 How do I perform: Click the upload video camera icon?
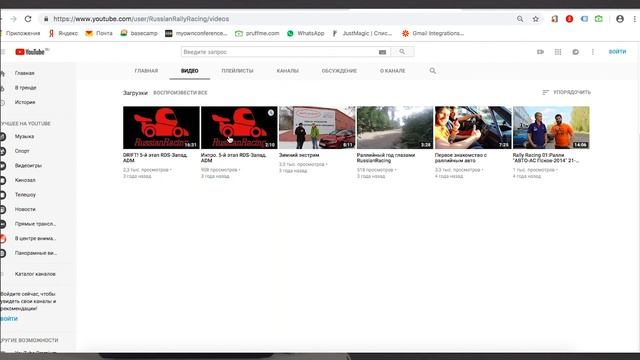540,52
